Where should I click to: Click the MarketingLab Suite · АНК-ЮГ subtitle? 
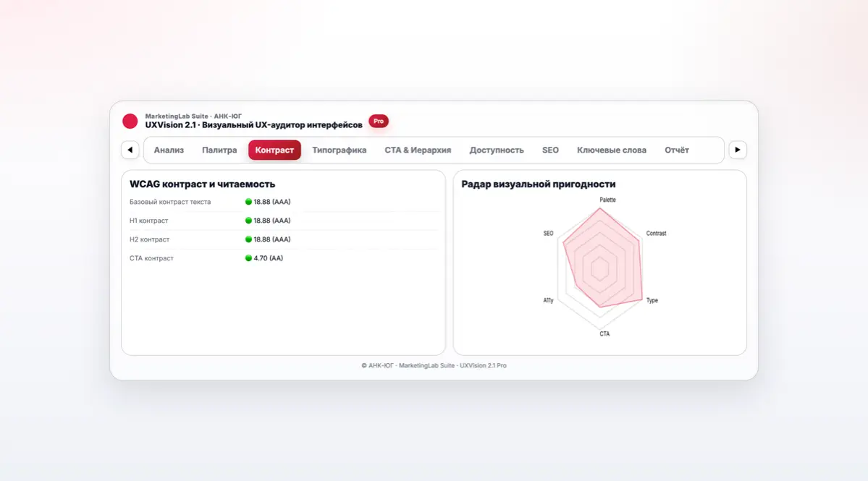tap(193, 116)
